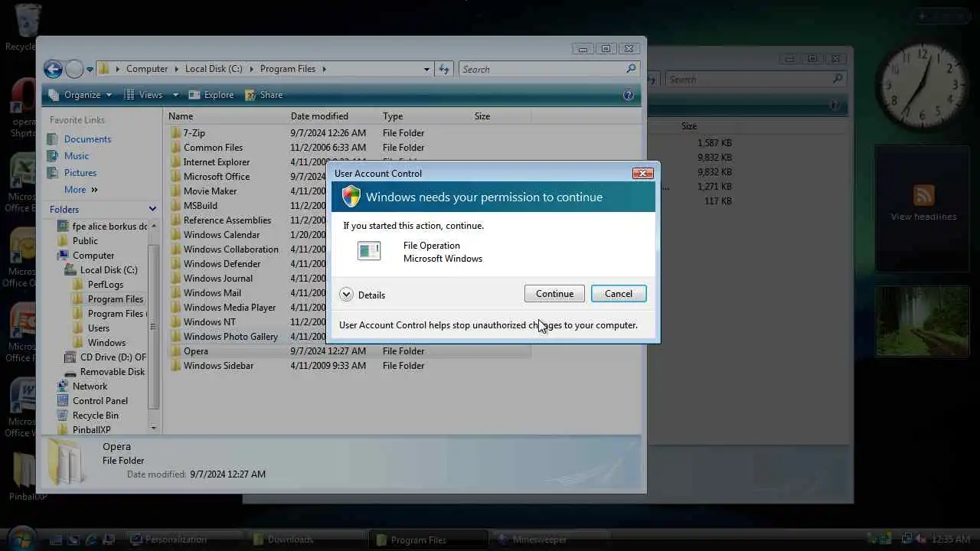980x551 pixels.
Task: Select the Opera folder row
Action: click(349, 351)
